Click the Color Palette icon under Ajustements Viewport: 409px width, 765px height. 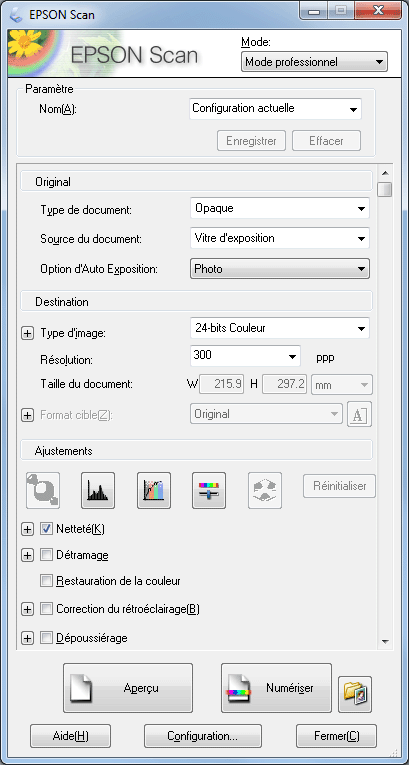pos(265,490)
